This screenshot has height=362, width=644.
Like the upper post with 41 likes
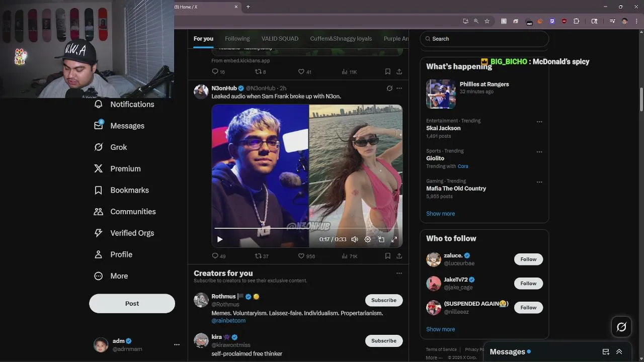[x=305, y=72]
